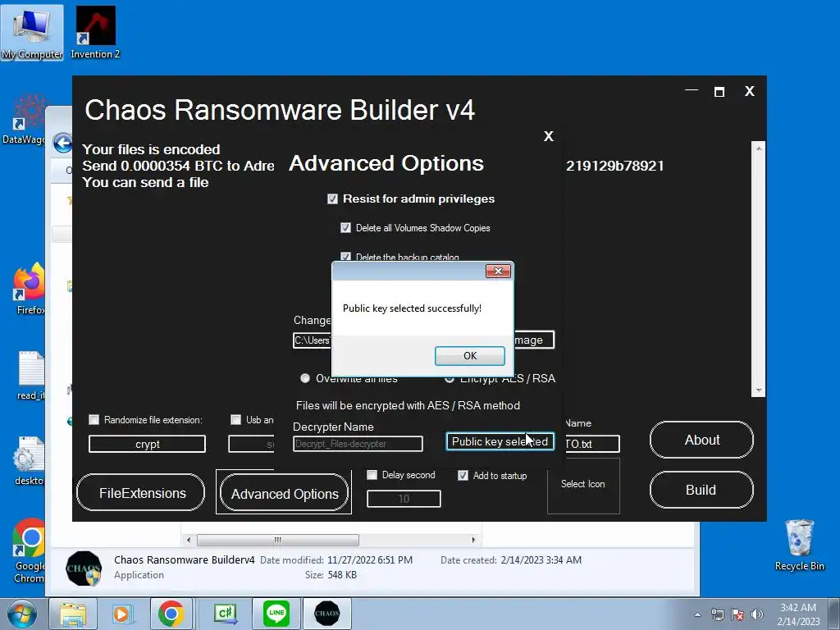840x630 pixels.
Task: Click the Size 548 KB value
Action: 342,575
